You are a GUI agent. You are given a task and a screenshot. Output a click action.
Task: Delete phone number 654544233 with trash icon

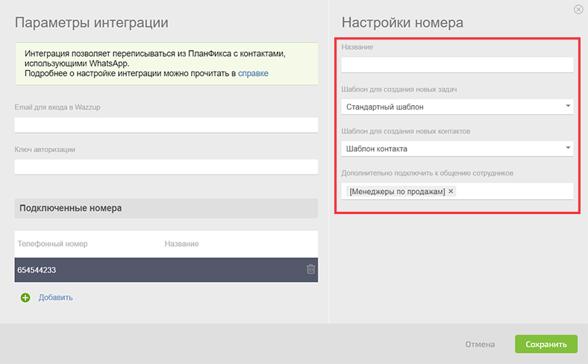[310, 269]
